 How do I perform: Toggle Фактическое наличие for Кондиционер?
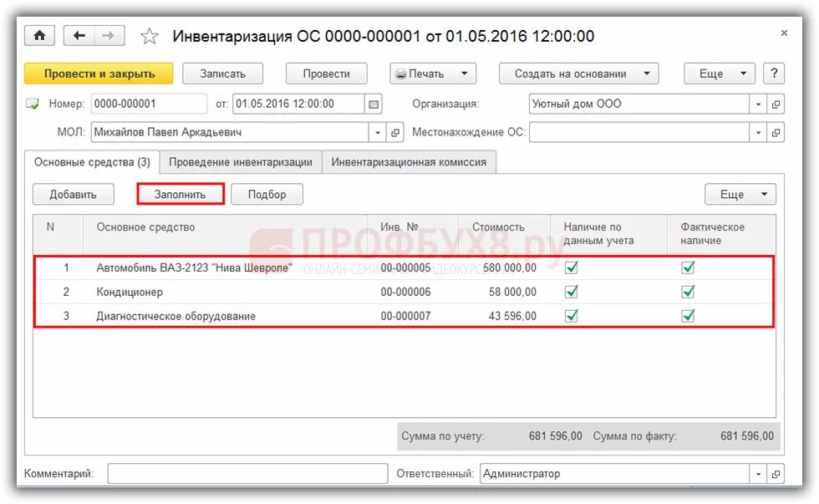click(688, 292)
